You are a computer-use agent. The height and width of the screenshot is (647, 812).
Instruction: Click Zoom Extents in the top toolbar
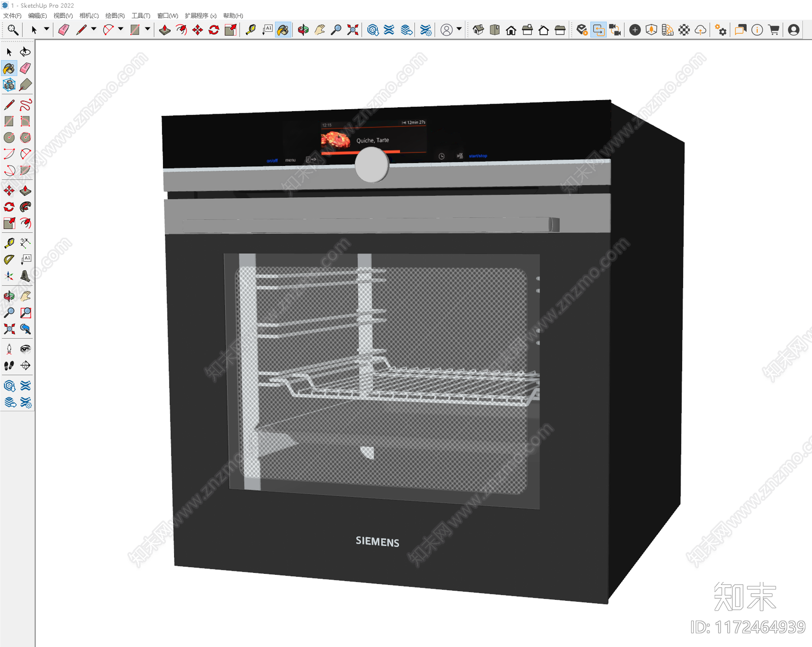click(x=352, y=30)
